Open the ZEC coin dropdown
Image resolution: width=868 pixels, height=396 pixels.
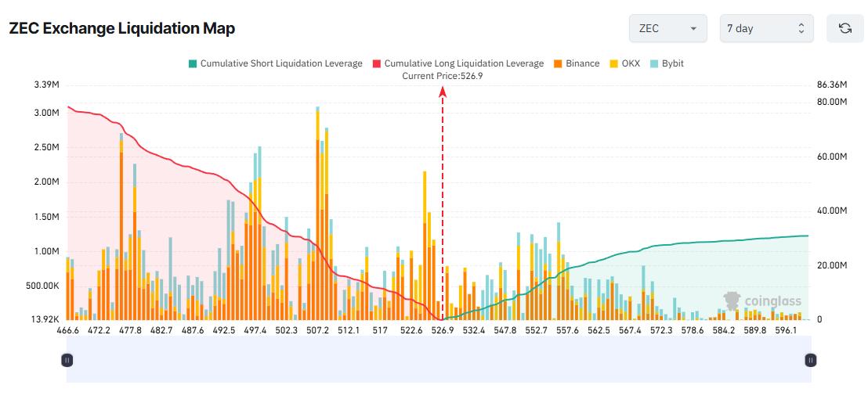click(x=667, y=28)
